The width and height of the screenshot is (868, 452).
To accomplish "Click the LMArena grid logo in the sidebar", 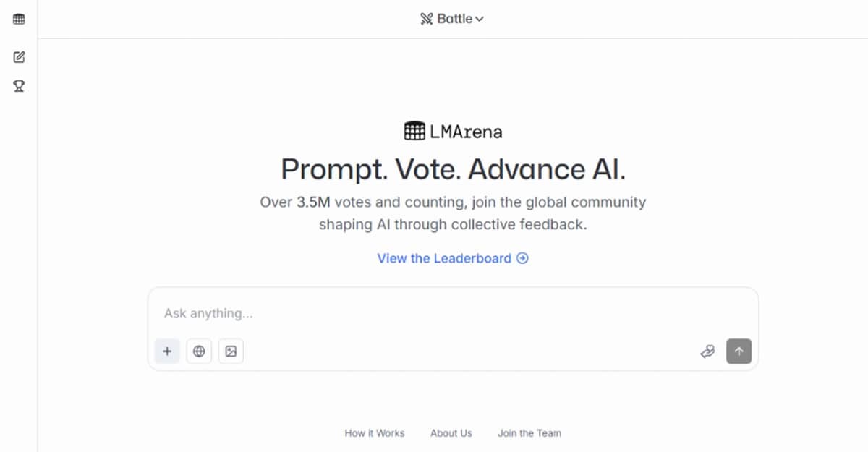I will (19, 20).
